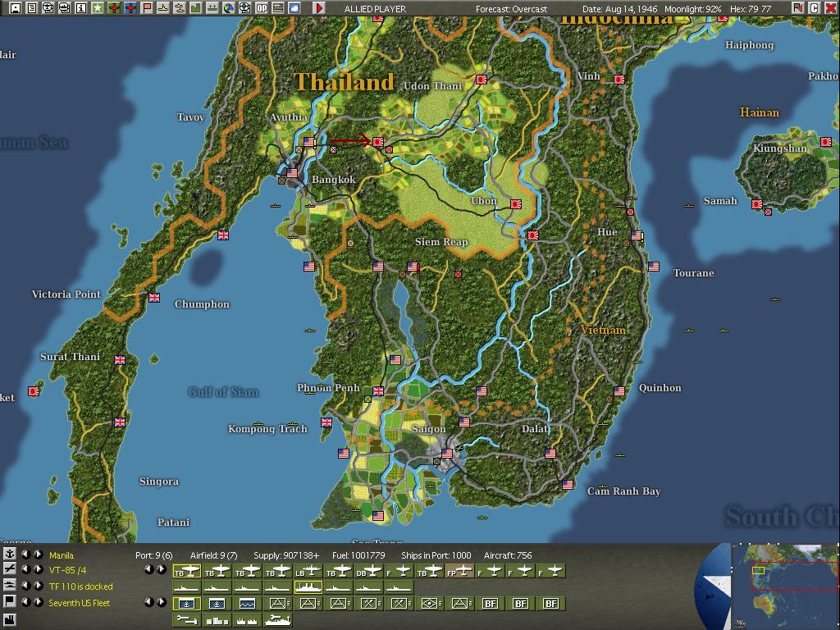Click the crosshair target toolbar icon
This screenshot has height=630, width=840.
244,8
